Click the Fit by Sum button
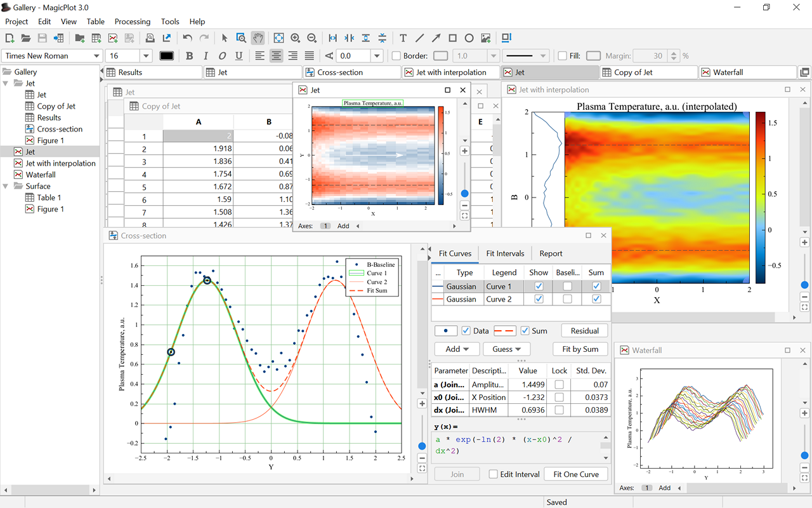812x508 pixels. [580, 349]
